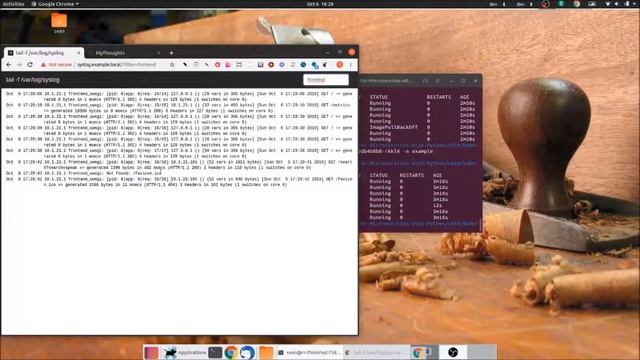The width and height of the screenshot is (640, 360).
Task: Open the orange Chrome profile avatar in toolbar
Action: coord(340,64)
